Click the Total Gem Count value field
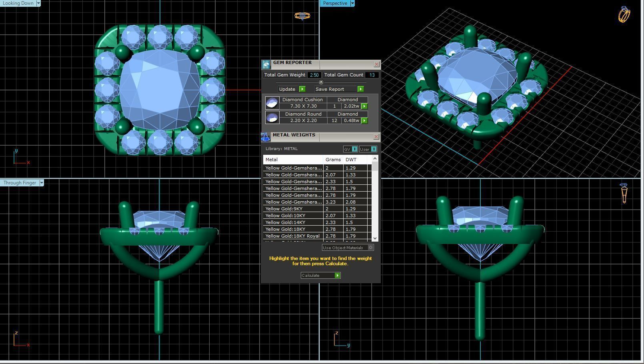Image resolution: width=644 pixels, height=364 pixels. click(x=372, y=75)
